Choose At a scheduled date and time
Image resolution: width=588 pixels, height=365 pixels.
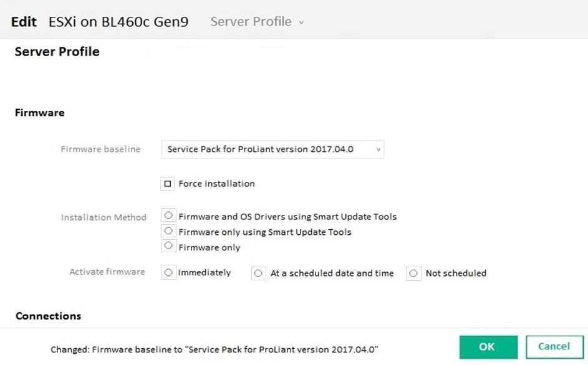click(x=258, y=273)
